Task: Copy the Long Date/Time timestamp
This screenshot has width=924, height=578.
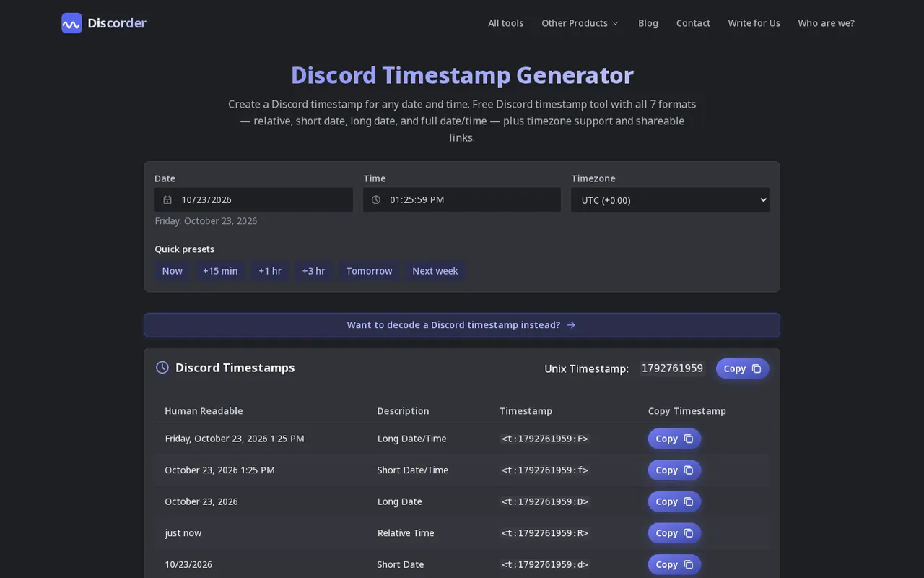Action: coord(674,439)
